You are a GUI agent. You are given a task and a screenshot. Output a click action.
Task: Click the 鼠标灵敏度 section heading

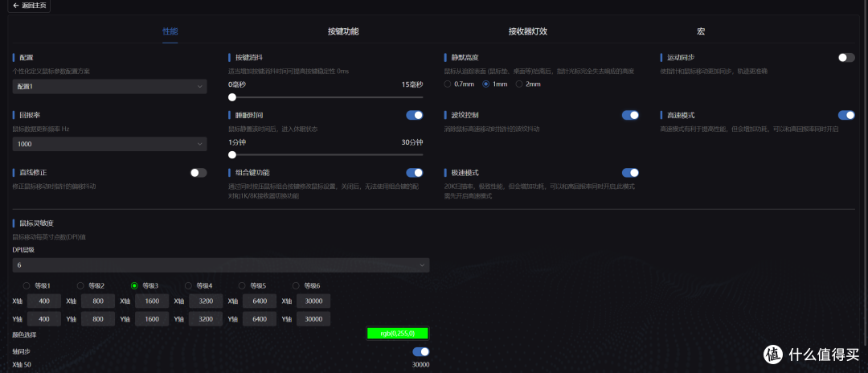[36, 223]
